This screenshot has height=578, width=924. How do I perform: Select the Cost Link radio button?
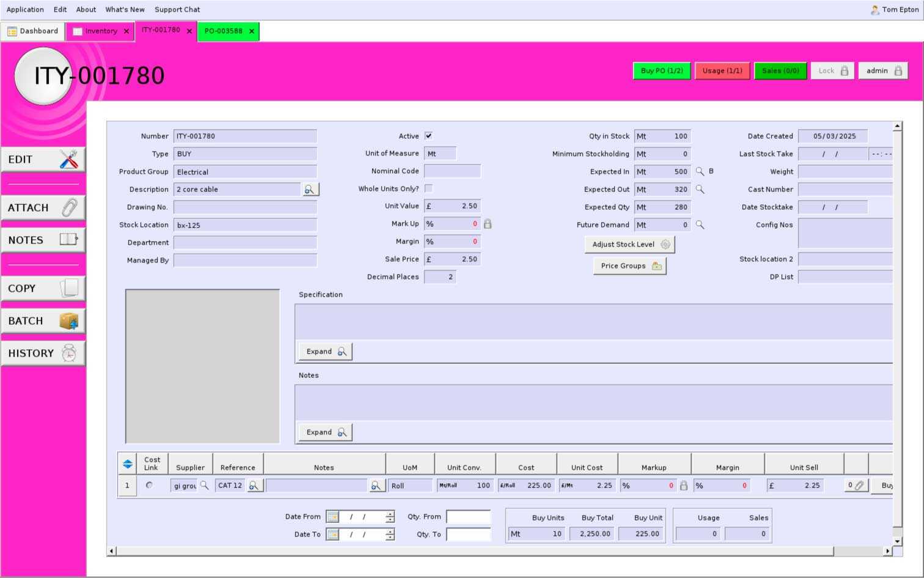click(149, 485)
